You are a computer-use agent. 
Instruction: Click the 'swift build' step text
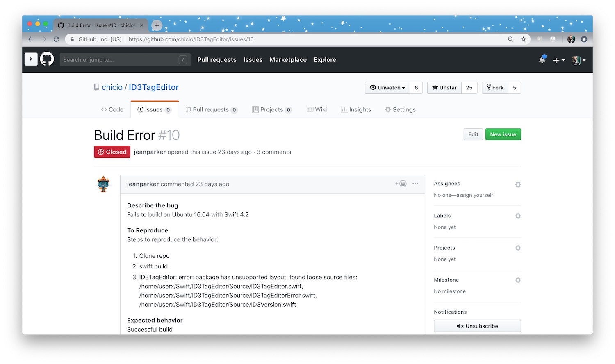point(153,266)
